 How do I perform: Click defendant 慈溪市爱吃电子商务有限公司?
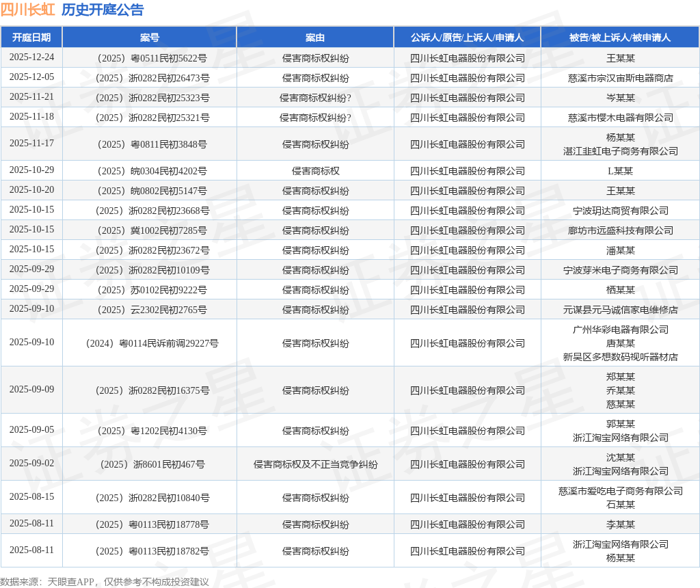pyautogui.click(x=621, y=491)
